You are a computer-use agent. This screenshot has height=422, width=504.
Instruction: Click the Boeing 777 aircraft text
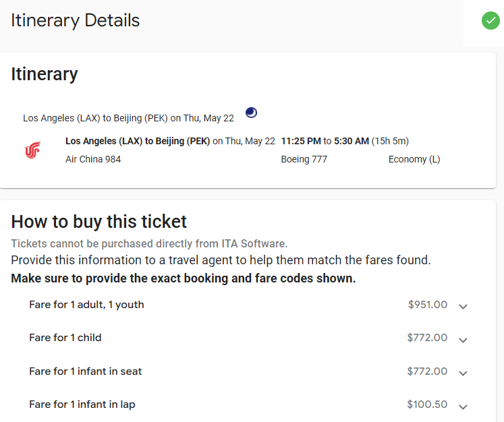point(304,160)
